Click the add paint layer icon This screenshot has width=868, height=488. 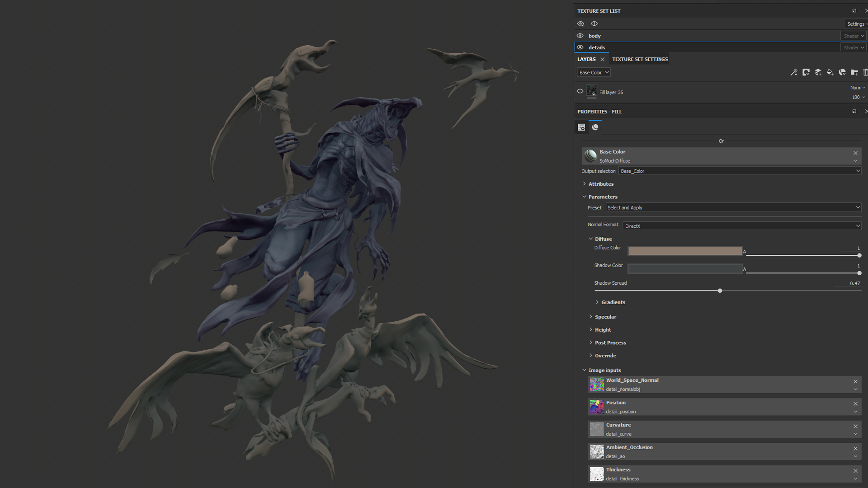818,72
